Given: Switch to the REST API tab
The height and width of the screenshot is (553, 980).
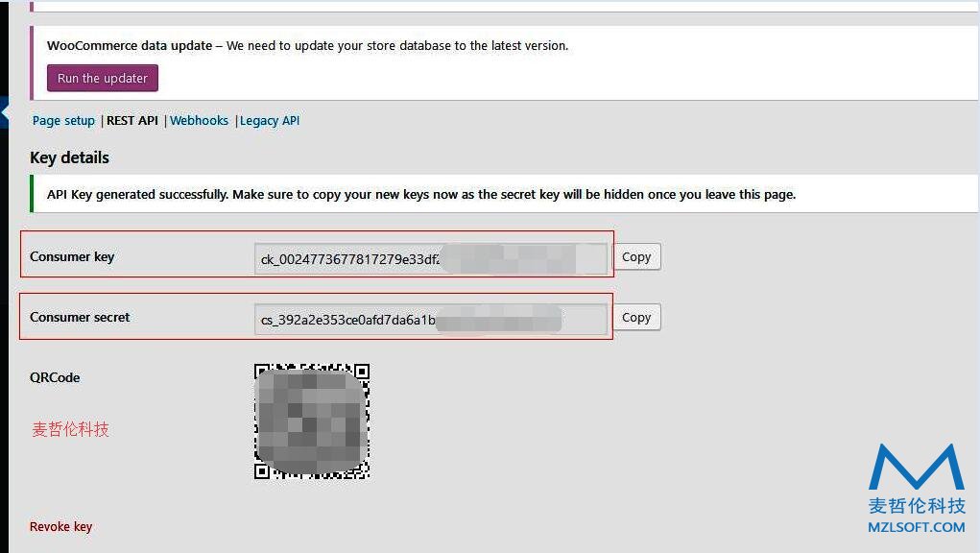Looking at the screenshot, I should (132, 121).
